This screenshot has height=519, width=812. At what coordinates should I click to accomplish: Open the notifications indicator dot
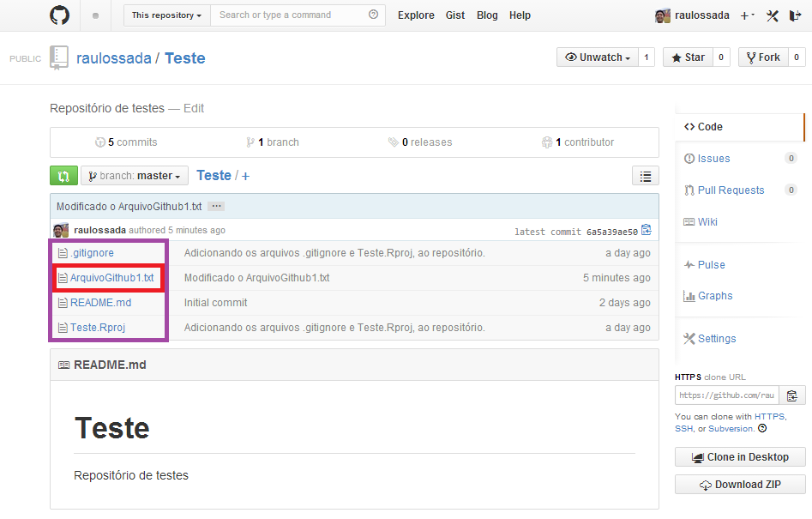95,15
